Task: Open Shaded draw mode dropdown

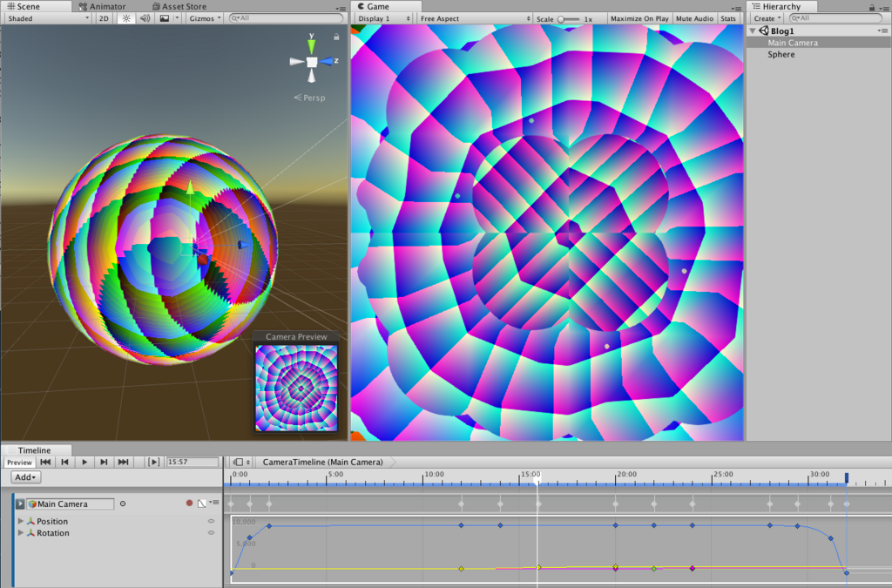Action: [x=49, y=18]
